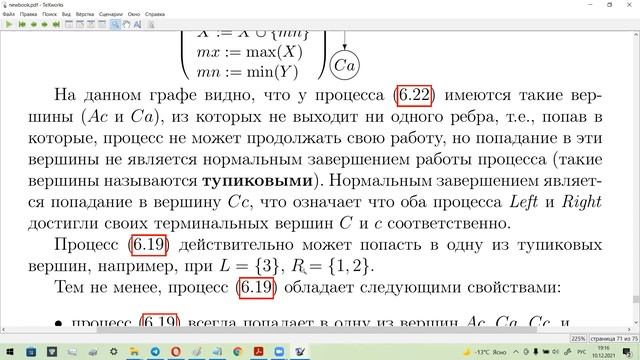Open the clock and date flyout
640x360 pixels.
(603, 352)
